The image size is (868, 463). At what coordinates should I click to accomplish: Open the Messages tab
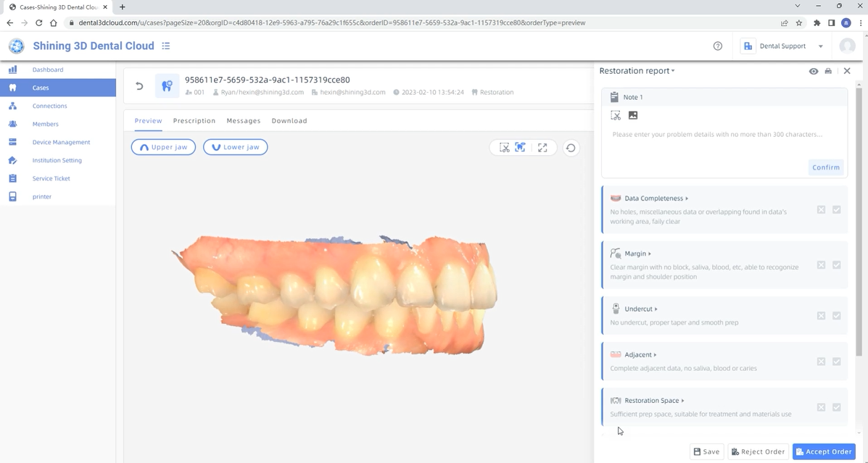[243, 120]
